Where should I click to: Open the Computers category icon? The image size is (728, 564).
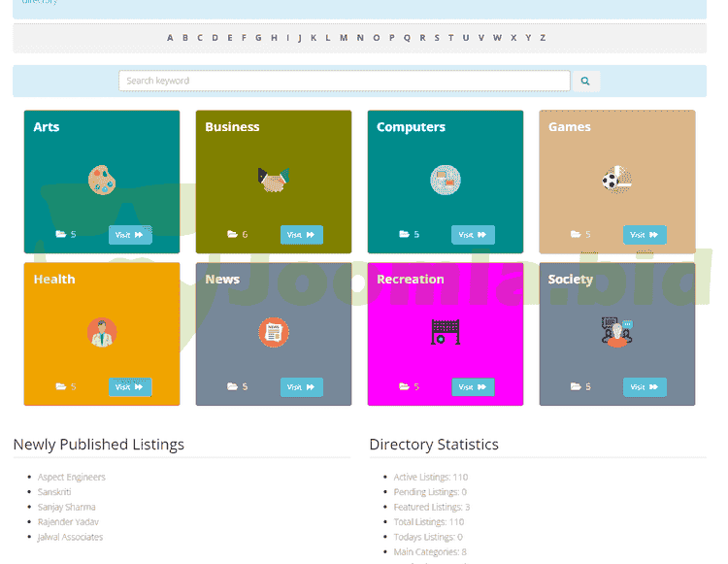pyautogui.click(x=445, y=180)
